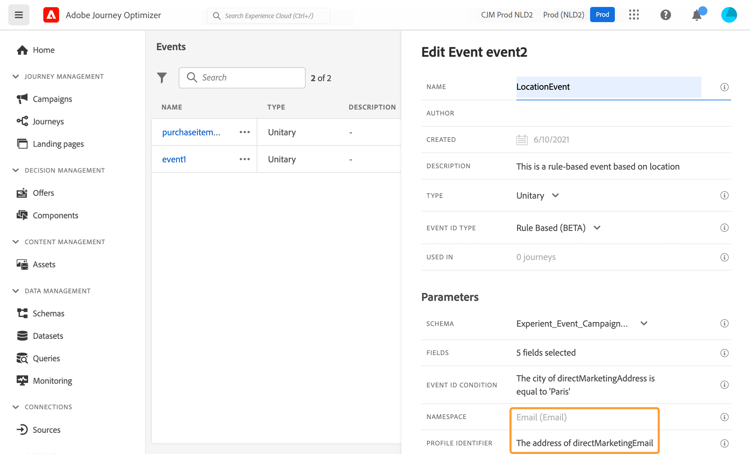Open the event1 link
Viewport: 750px width, 454px height.
(x=174, y=159)
